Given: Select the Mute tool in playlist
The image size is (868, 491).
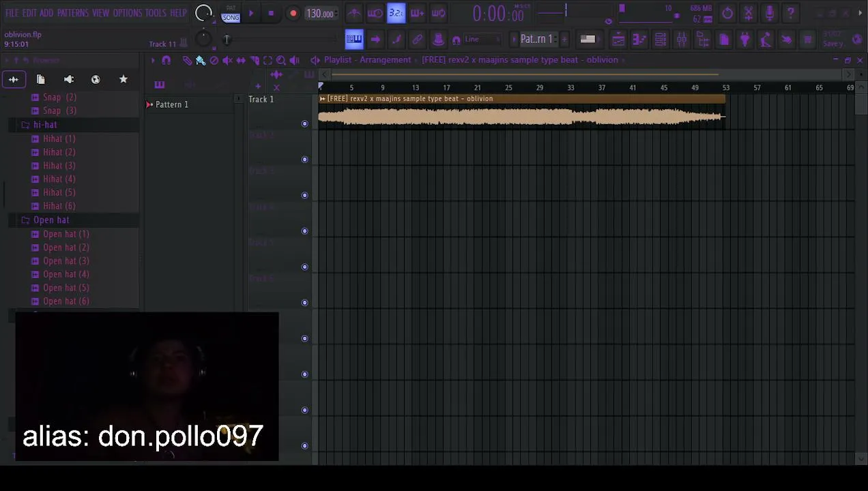Looking at the screenshot, I should point(227,60).
